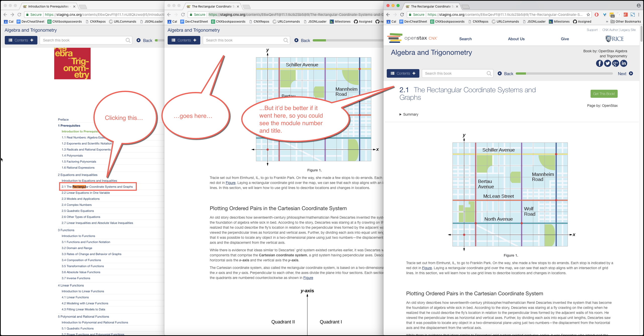
Task: Share the page via the Facebook icon
Action: [600, 63]
